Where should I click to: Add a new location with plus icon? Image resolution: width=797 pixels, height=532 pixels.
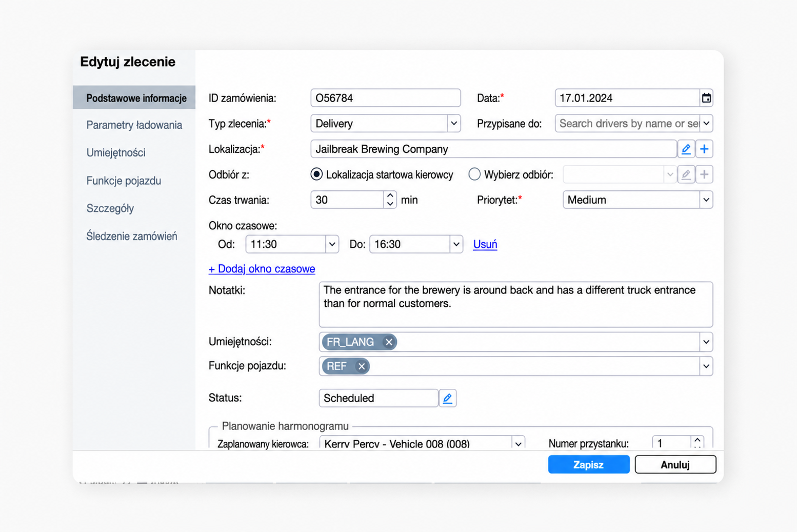coord(704,149)
